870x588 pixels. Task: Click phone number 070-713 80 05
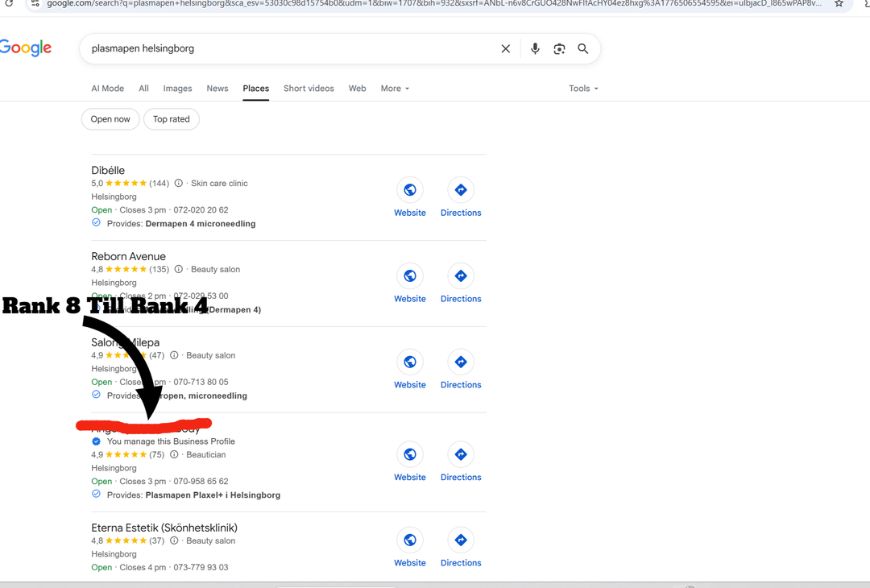coord(201,382)
